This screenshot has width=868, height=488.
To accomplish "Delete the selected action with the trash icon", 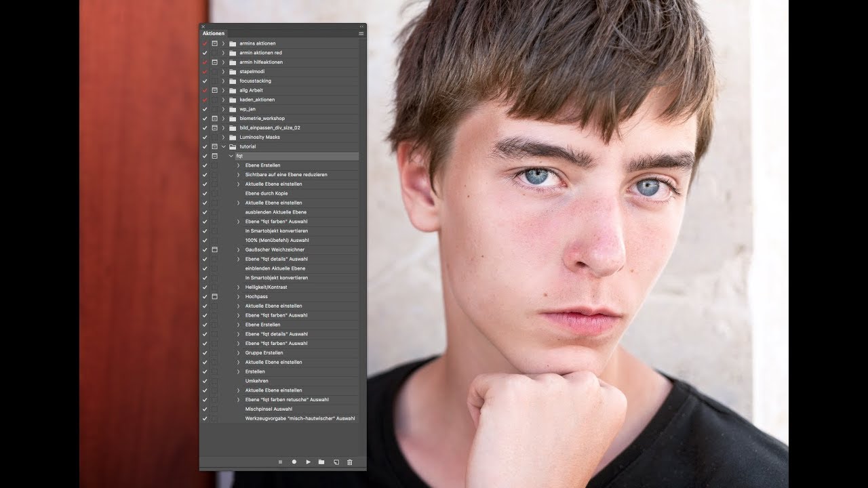I will (x=350, y=462).
